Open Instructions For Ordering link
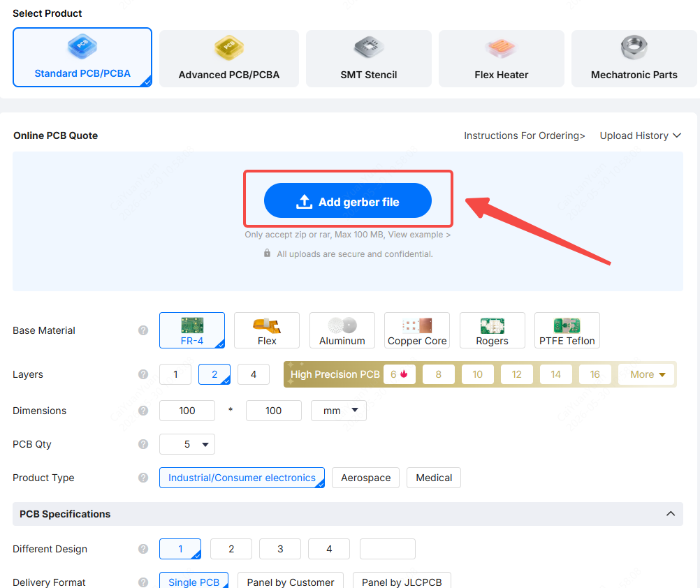This screenshot has width=700, height=588. tap(524, 135)
